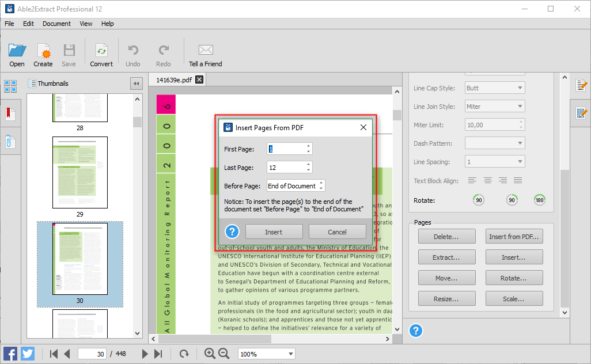Open the Document menu
Image resolution: width=591 pixels, height=364 pixels.
[x=56, y=24]
